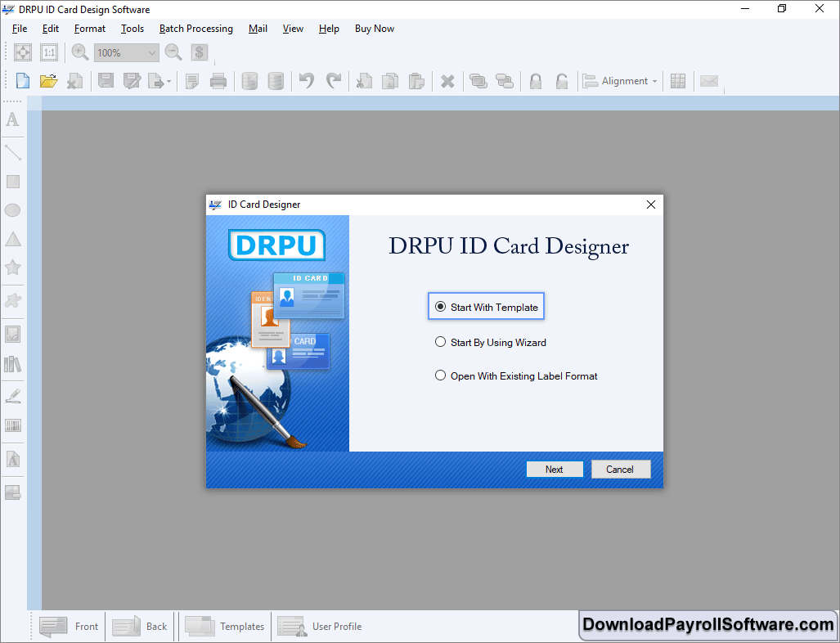Open the Format menu
Screen dimensions: 840x643
tap(90, 29)
